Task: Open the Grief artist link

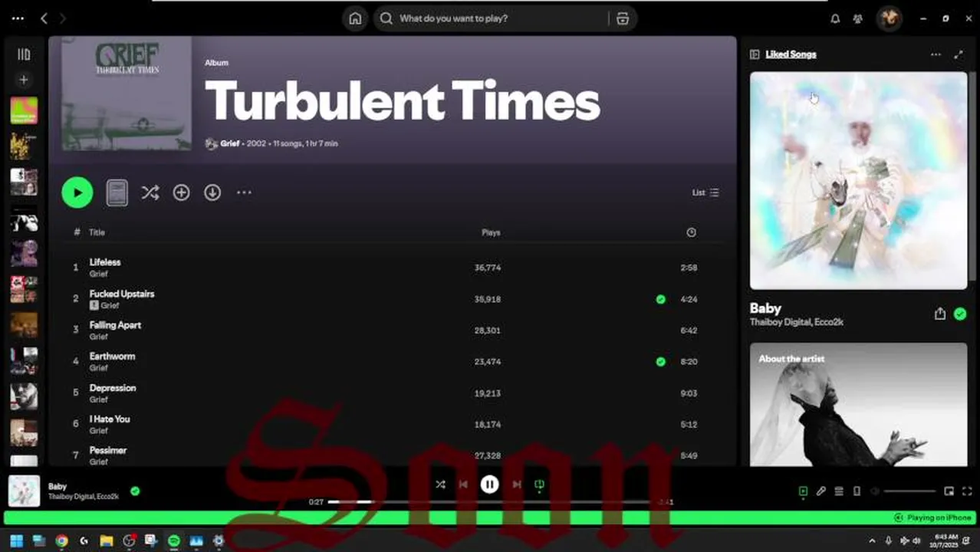Action: click(230, 143)
